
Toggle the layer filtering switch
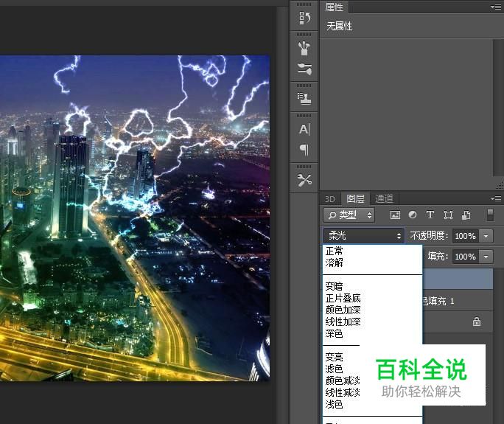click(x=490, y=215)
